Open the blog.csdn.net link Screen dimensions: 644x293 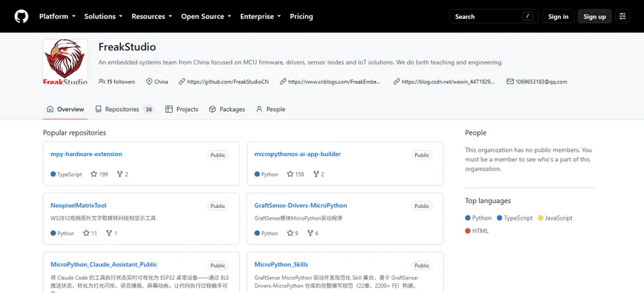448,82
